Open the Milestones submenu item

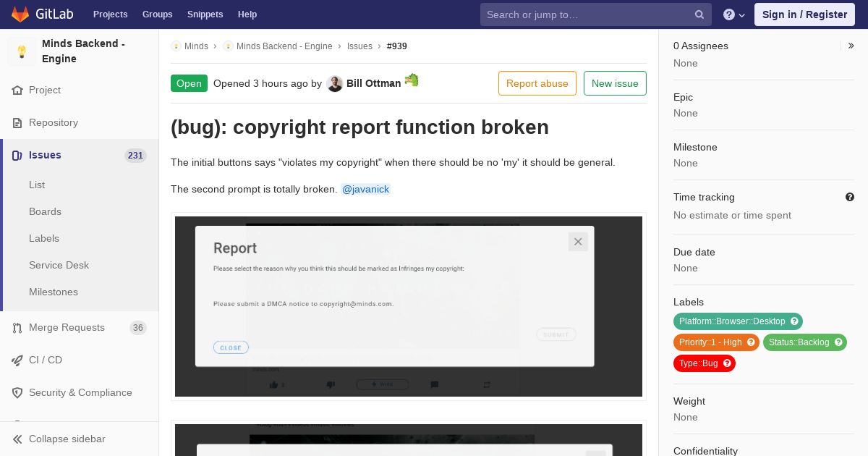pyautogui.click(x=54, y=292)
